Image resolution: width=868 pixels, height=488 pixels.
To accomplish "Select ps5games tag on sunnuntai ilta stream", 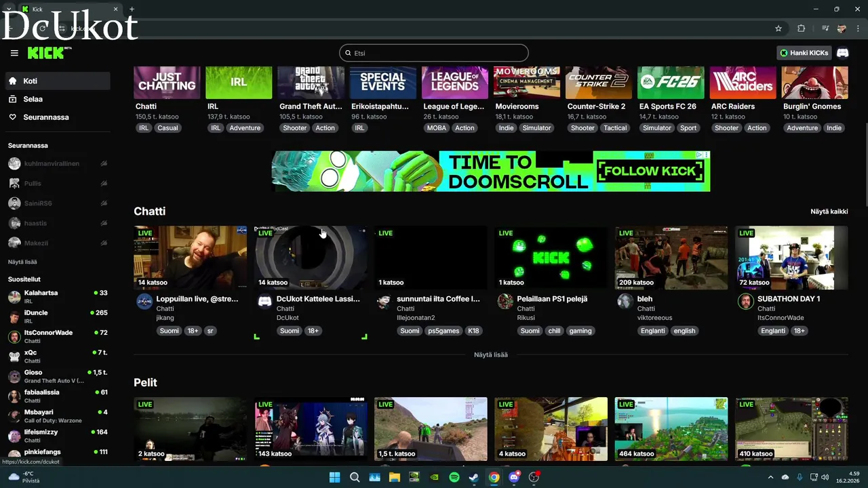I will tap(443, 331).
